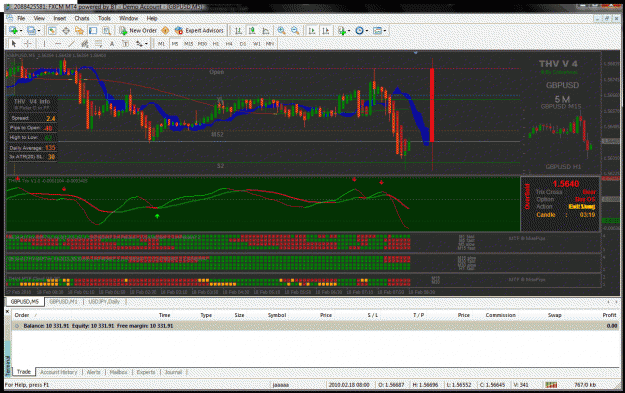Switch to candlestick chart display icon
Image resolution: width=625 pixels, height=393 pixels.
coord(252,31)
